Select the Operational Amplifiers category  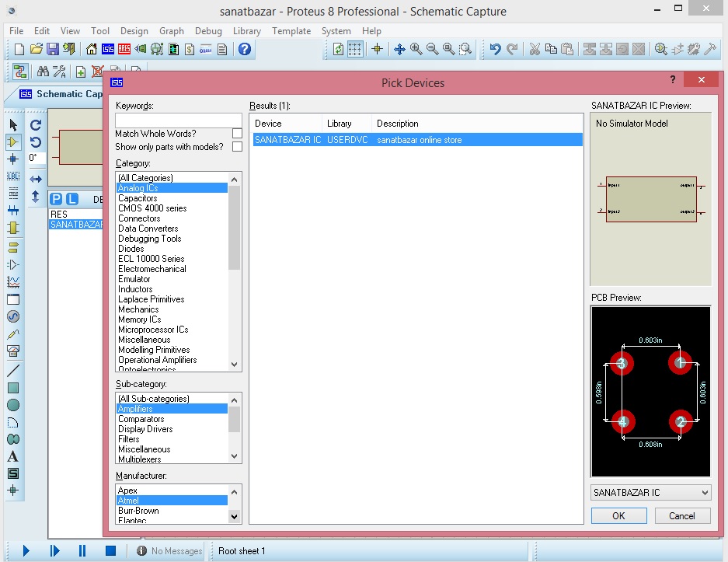(x=172, y=360)
